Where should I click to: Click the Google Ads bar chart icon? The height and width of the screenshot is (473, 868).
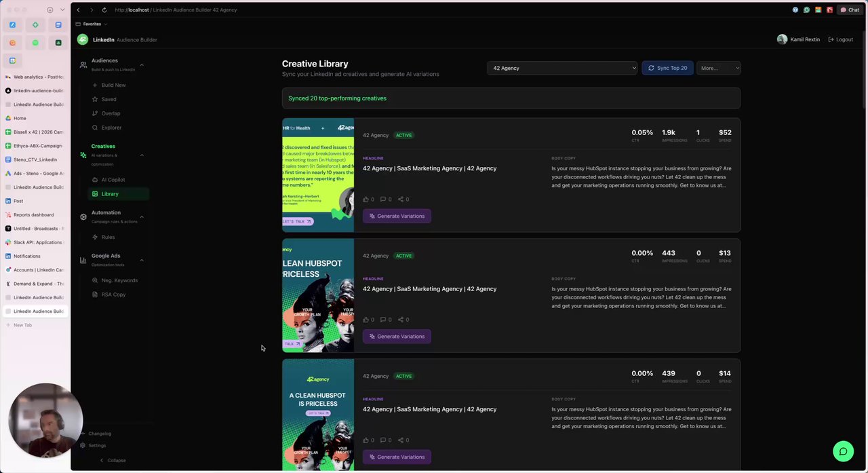[83, 260]
